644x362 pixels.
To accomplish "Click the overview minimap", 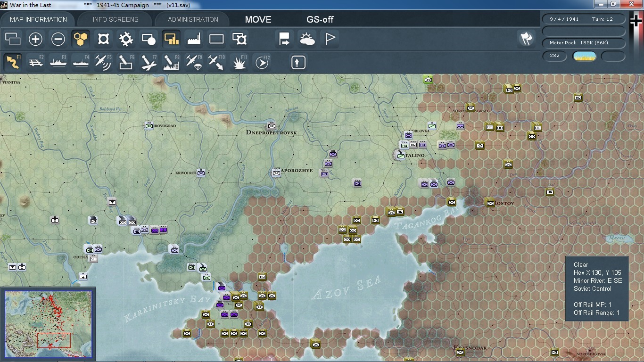I will click(48, 325).
